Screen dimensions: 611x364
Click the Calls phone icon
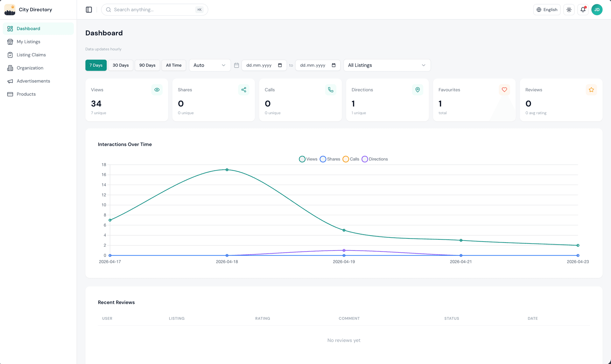331,90
